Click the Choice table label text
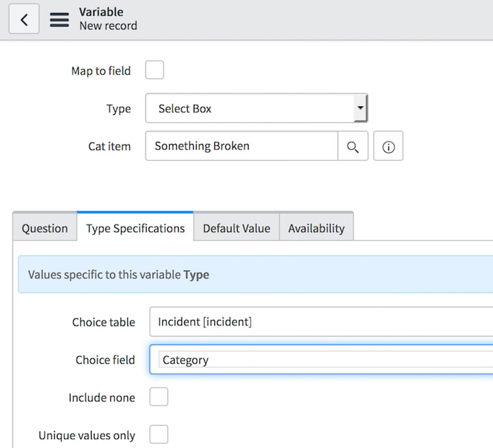Image resolution: width=493 pixels, height=448 pixels. [x=103, y=322]
